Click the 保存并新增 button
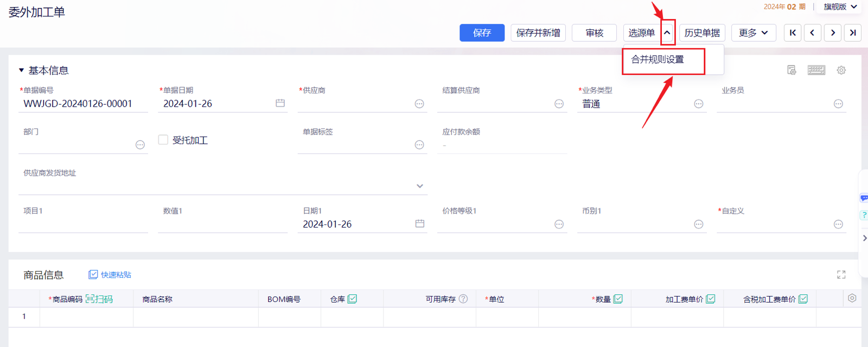 click(538, 33)
